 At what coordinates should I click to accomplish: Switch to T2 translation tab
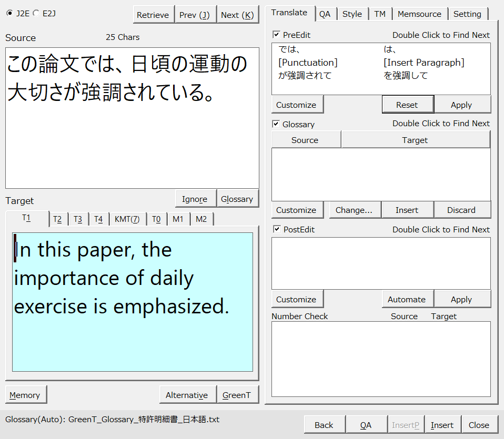pos(57,219)
